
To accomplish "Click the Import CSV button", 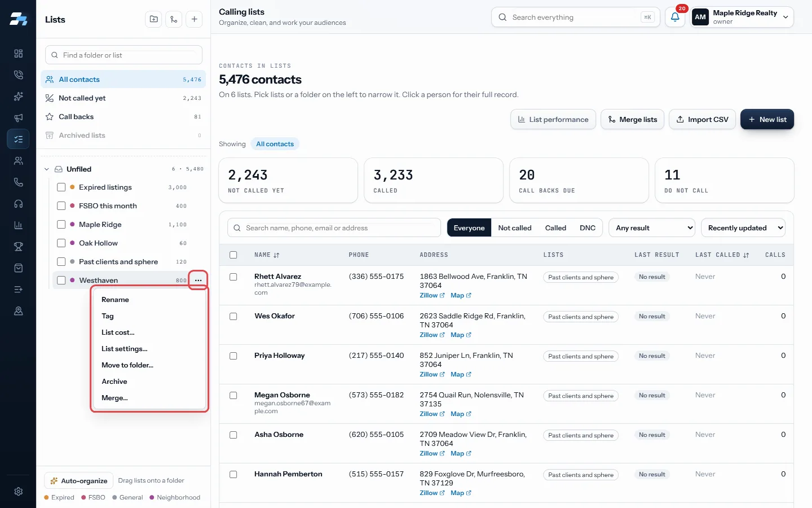I will [x=702, y=119].
